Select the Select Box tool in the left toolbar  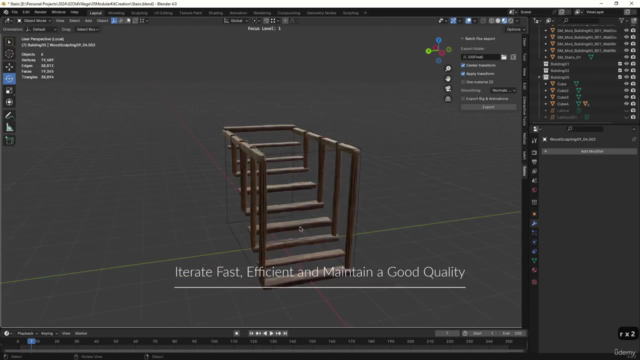tap(9, 42)
